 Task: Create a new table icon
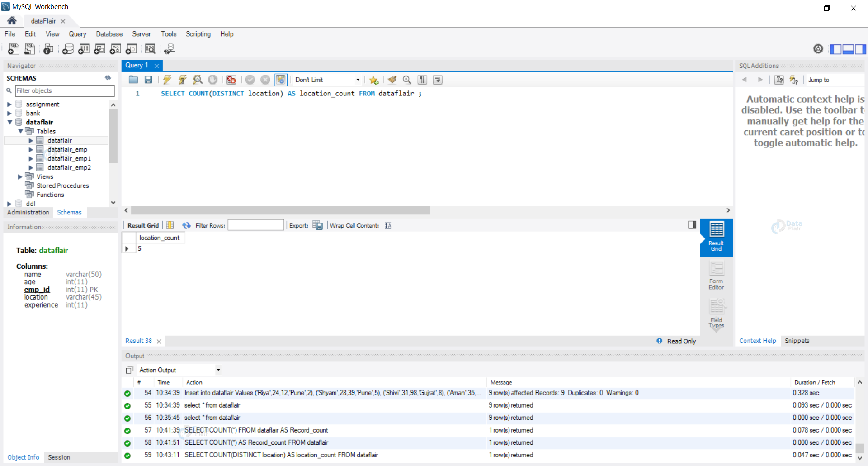click(84, 49)
